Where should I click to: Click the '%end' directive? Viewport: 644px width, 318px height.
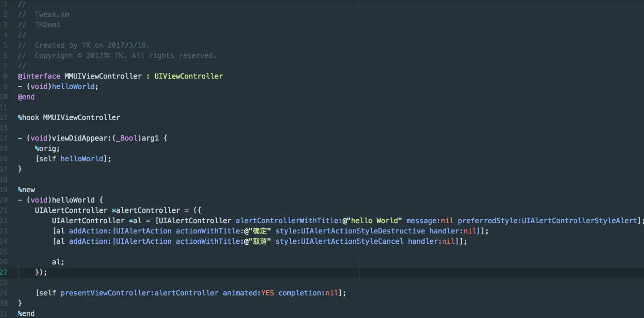26,313
